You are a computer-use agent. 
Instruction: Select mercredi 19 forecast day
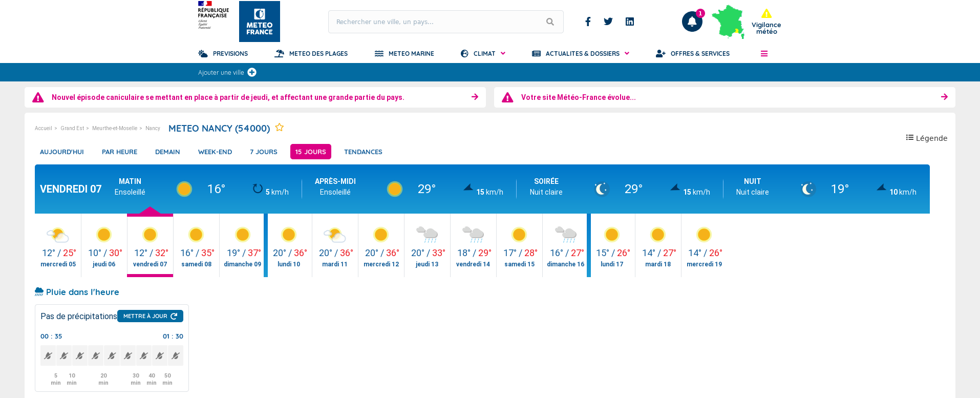tap(704, 246)
